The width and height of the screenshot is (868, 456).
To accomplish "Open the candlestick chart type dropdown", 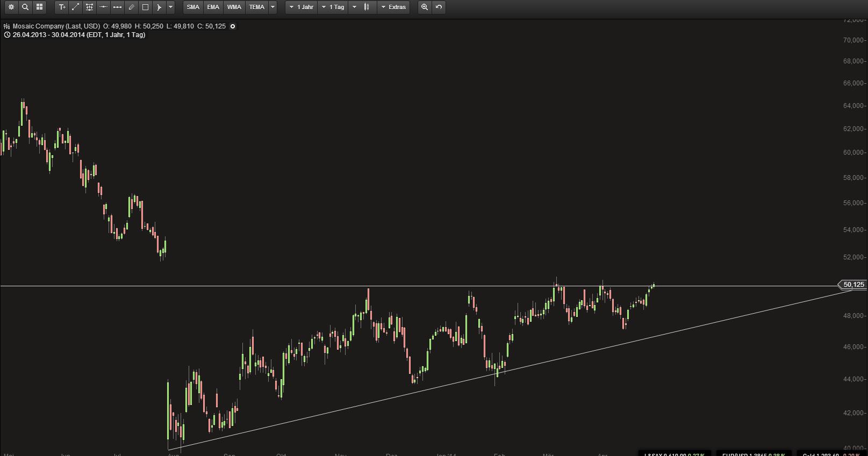I will (x=361, y=7).
